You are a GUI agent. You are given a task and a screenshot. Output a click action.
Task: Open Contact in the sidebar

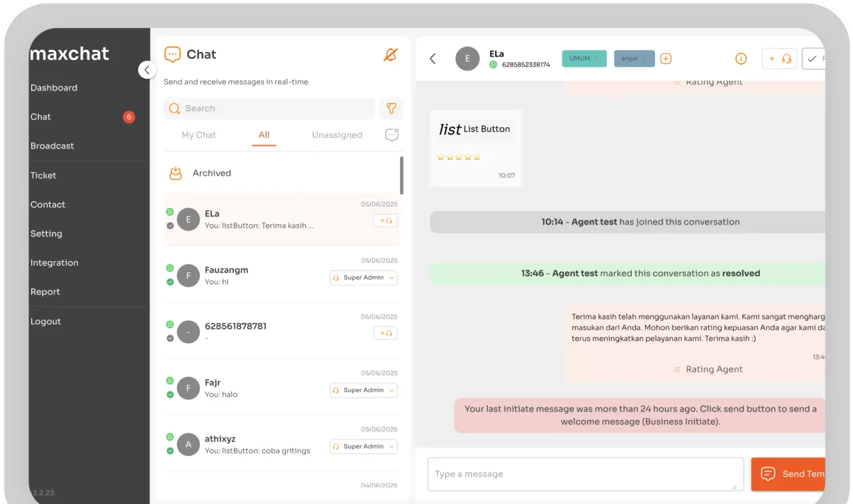coord(48,204)
